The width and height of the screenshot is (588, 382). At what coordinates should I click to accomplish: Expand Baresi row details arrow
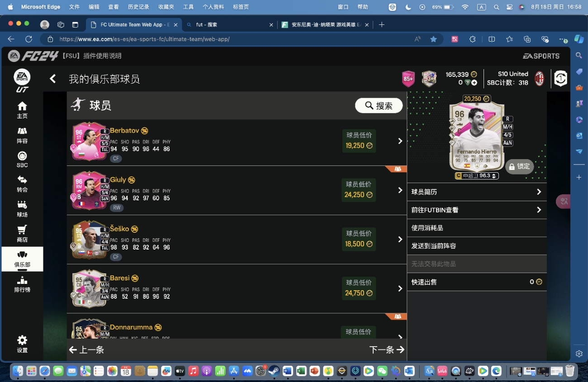(x=400, y=288)
